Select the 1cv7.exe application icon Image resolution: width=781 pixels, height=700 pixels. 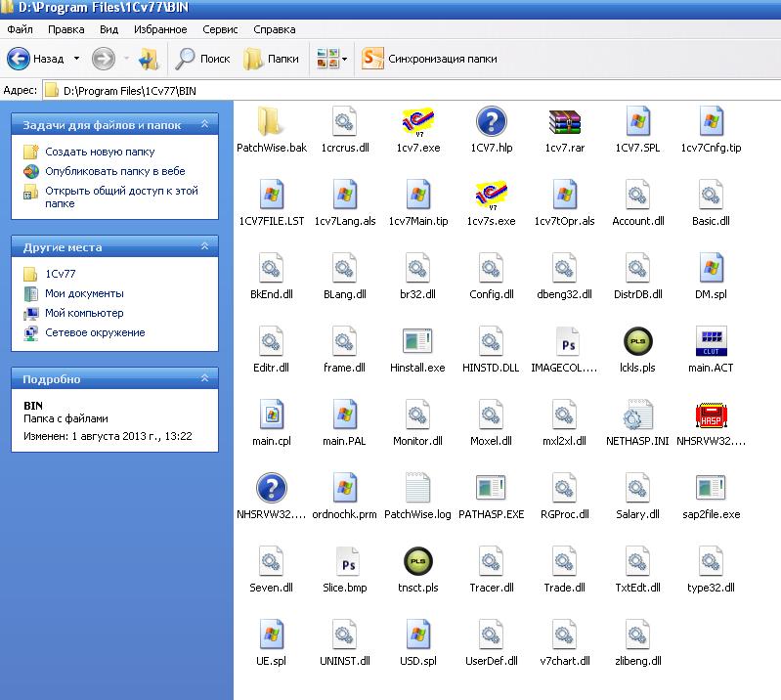point(417,122)
